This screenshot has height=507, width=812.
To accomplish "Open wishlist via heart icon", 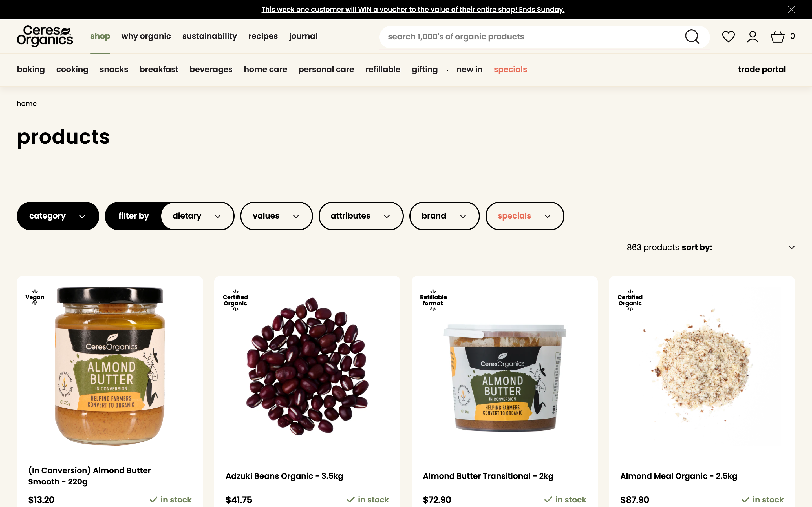I will coord(728,37).
